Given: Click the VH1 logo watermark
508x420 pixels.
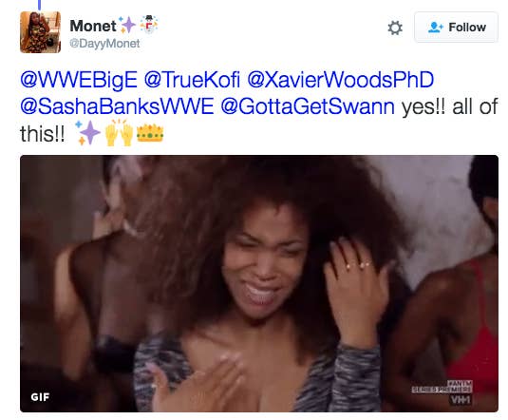Looking at the screenshot, I should [x=461, y=400].
